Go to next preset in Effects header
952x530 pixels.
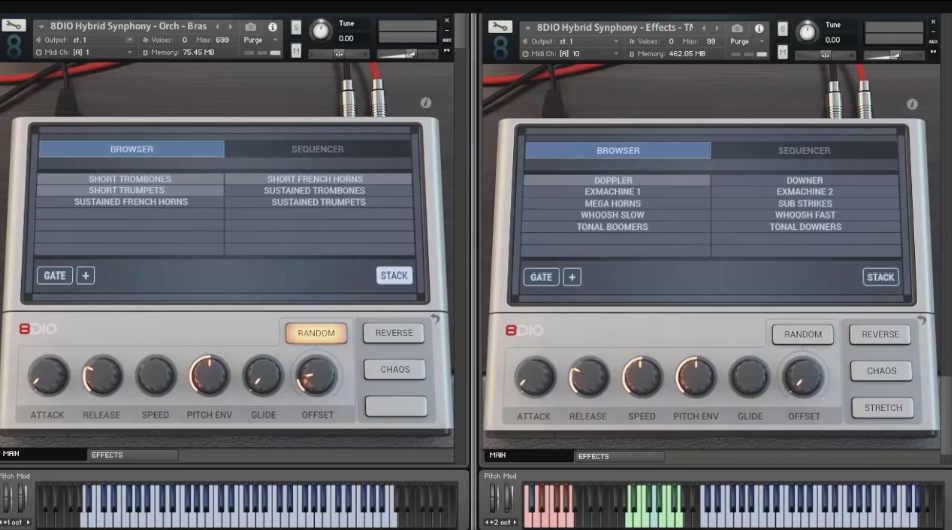[x=716, y=28]
